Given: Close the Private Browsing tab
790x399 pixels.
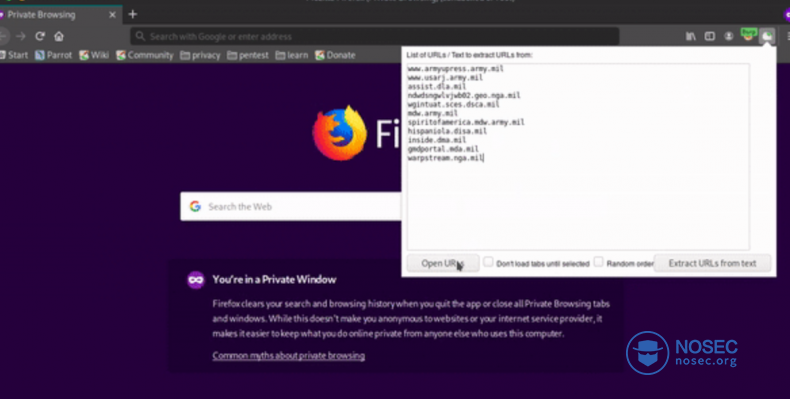Looking at the screenshot, I should click(112, 15).
